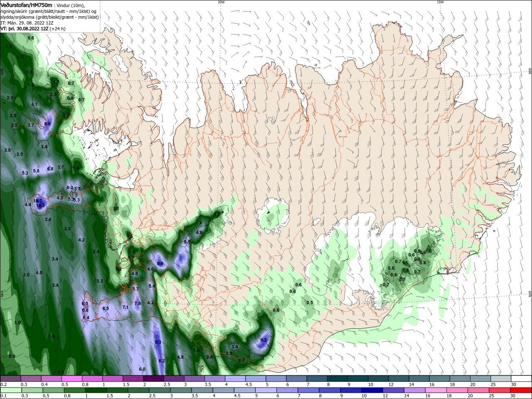Screen dimensions: 532x399
Task: Click the 3.3 precipitation value on the map
Action: point(100,281)
